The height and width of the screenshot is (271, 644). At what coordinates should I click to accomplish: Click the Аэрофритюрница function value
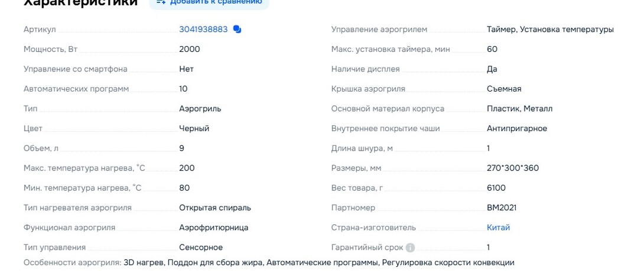click(x=214, y=227)
